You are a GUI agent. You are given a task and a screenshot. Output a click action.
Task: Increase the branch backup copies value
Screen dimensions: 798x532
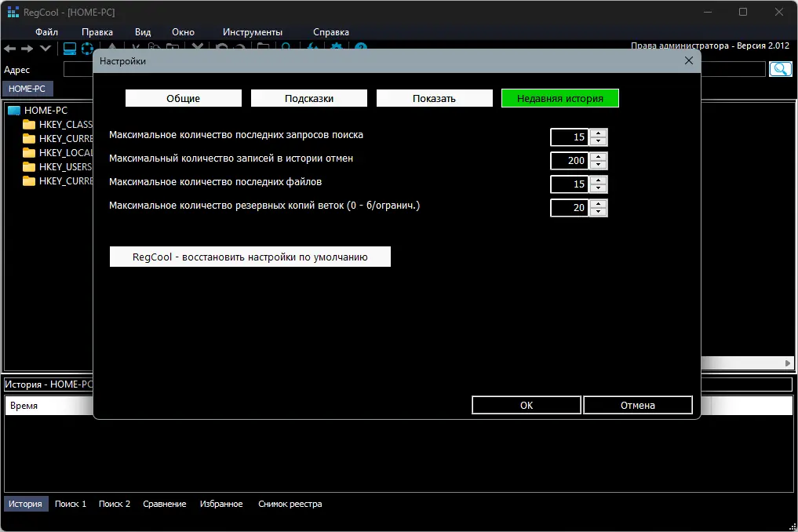pos(599,203)
